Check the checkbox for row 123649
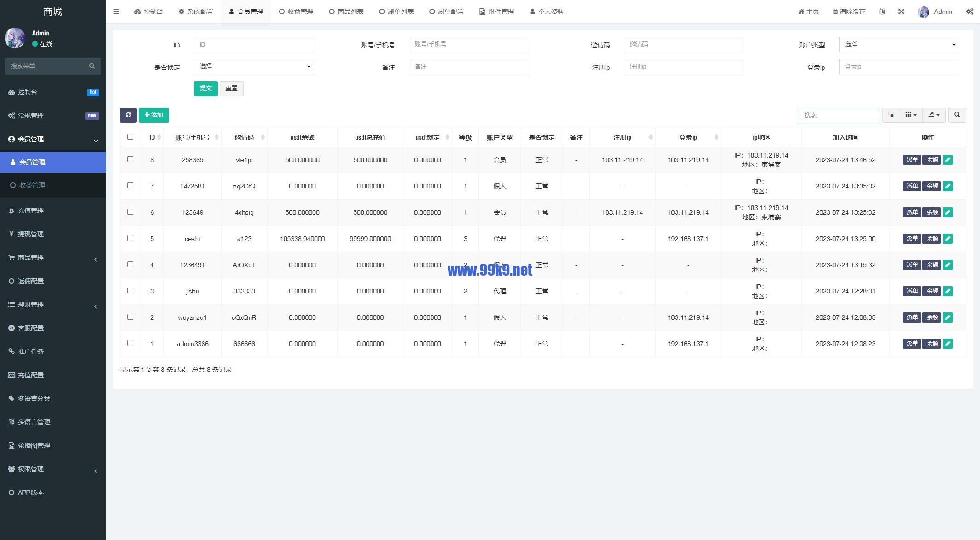The image size is (980, 540). (130, 212)
